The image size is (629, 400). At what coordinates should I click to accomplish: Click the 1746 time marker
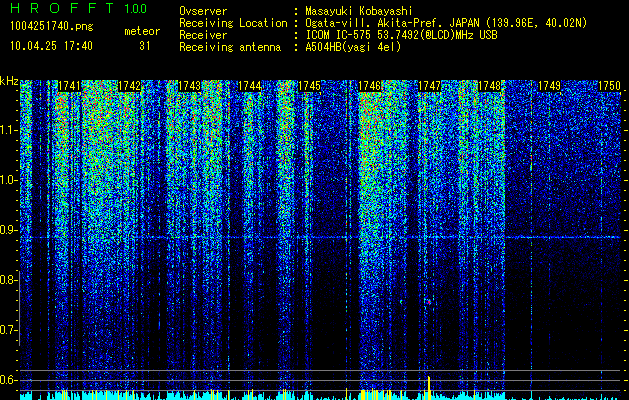tap(369, 86)
